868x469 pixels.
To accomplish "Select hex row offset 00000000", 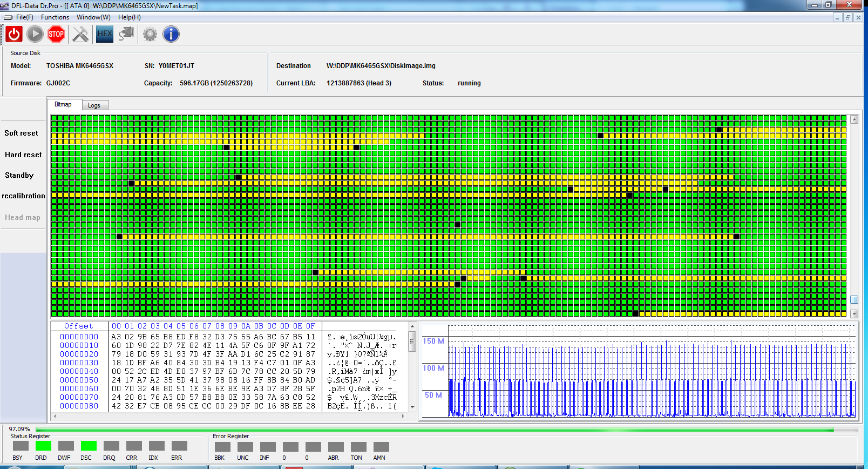I will tap(79, 337).
